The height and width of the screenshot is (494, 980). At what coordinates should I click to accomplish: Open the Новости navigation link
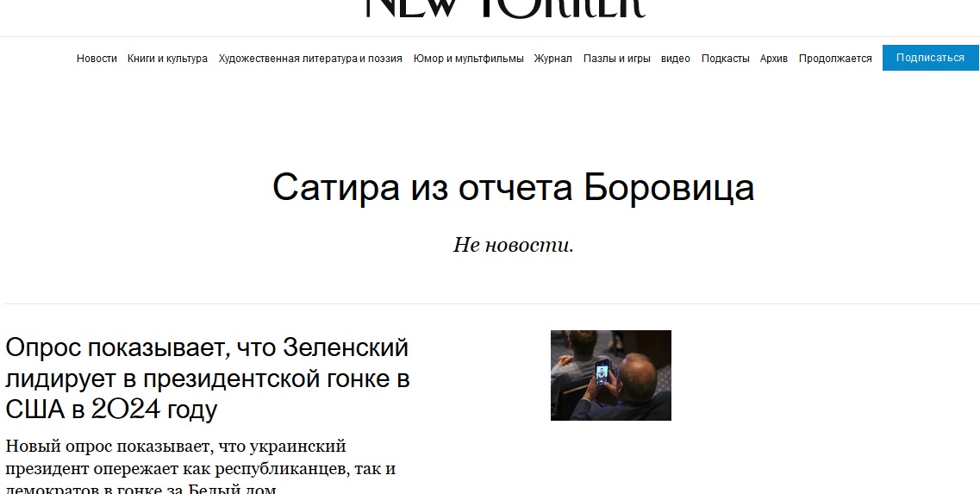[97, 58]
